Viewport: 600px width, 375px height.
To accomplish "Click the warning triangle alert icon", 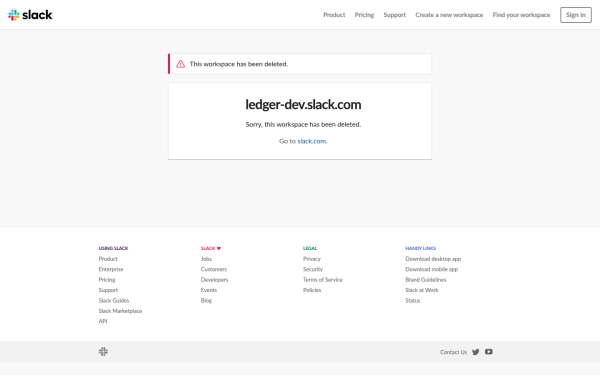I will [180, 64].
